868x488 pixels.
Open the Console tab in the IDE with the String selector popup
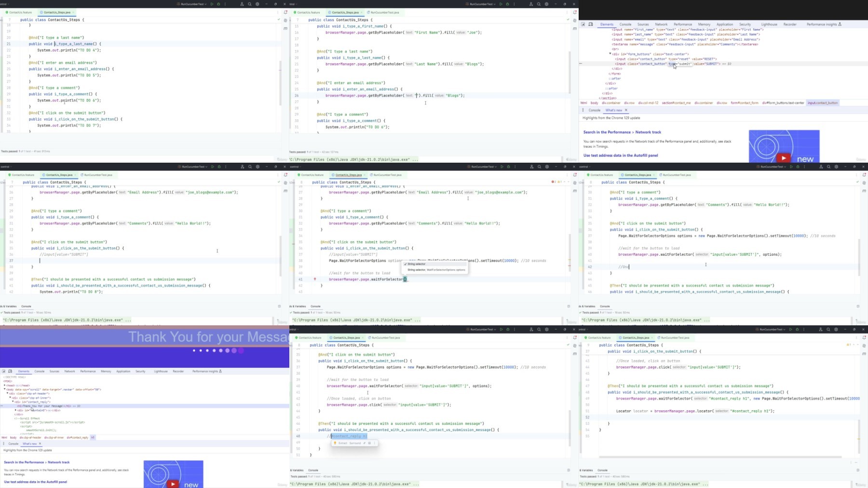(x=315, y=306)
